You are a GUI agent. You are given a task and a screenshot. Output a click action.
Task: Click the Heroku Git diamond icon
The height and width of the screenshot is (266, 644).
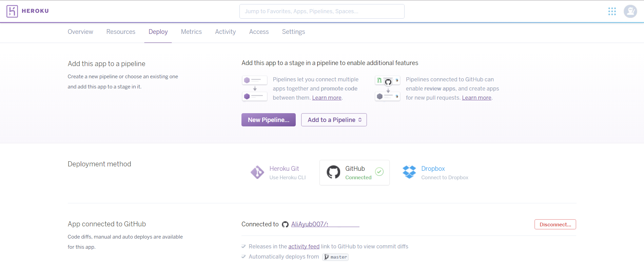257,172
